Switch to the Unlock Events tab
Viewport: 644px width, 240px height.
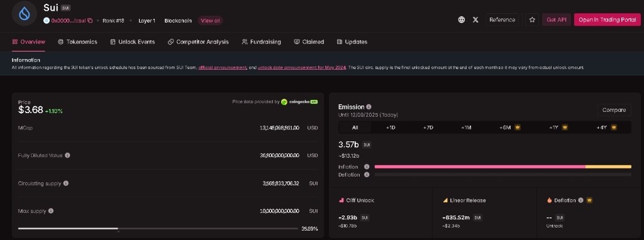point(133,42)
